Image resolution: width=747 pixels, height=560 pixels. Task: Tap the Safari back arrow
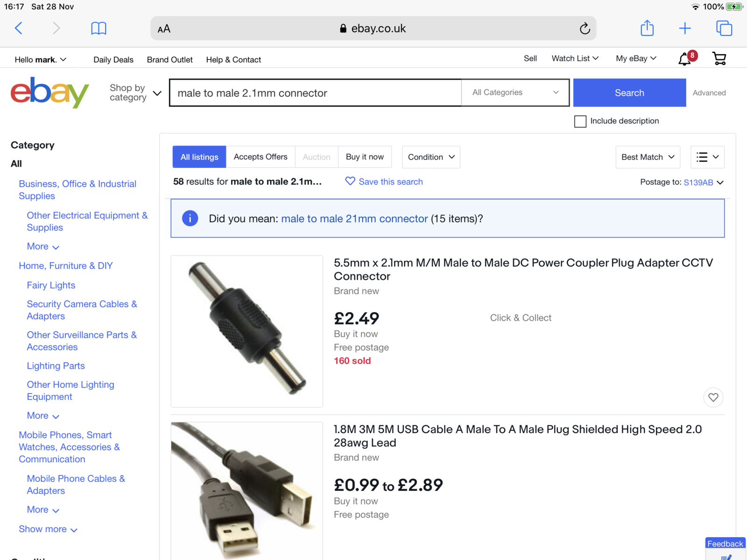[19, 28]
